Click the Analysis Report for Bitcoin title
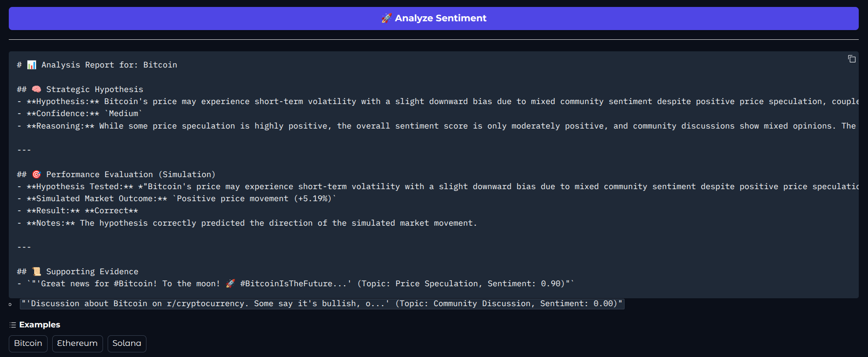Viewport: 868px width, 357px height. click(x=97, y=65)
